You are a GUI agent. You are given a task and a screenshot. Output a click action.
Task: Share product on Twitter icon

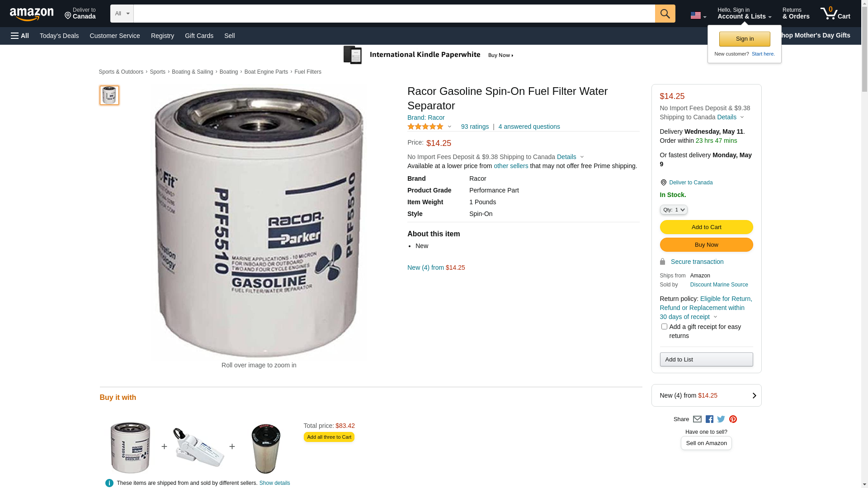tap(721, 419)
